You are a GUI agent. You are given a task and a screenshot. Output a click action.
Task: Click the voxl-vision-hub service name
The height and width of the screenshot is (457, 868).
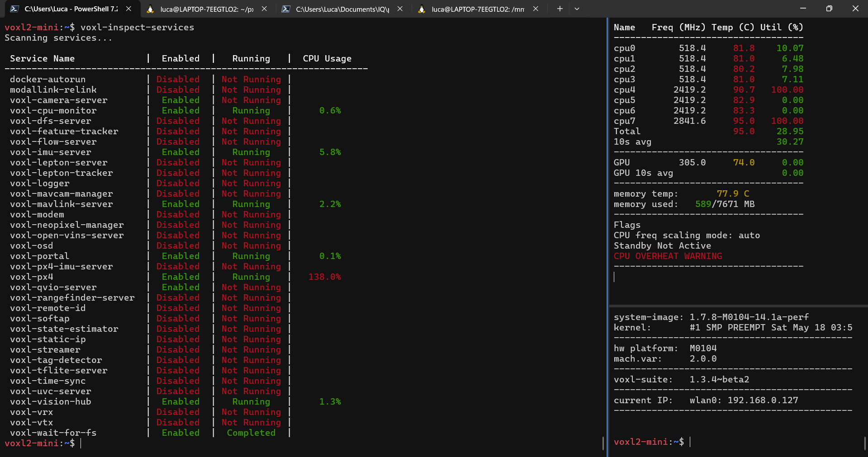[x=51, y=402]
